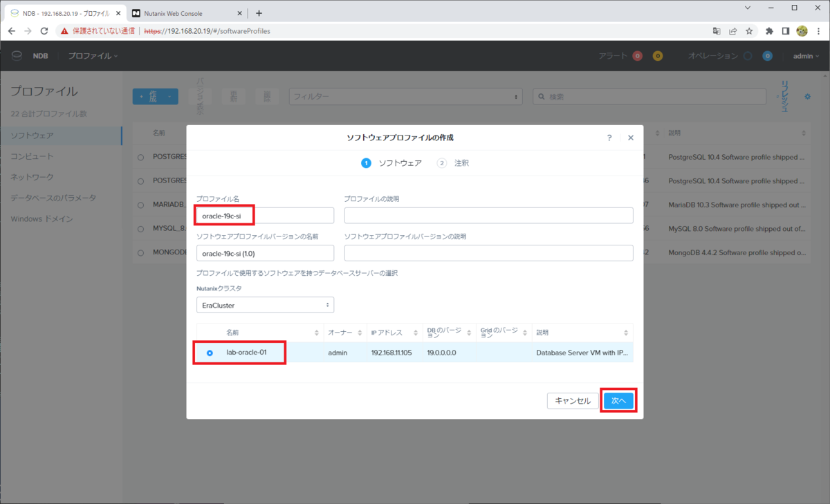
Task: Select Compute in the profile sidebar
Action: click(x=32, y=156)
